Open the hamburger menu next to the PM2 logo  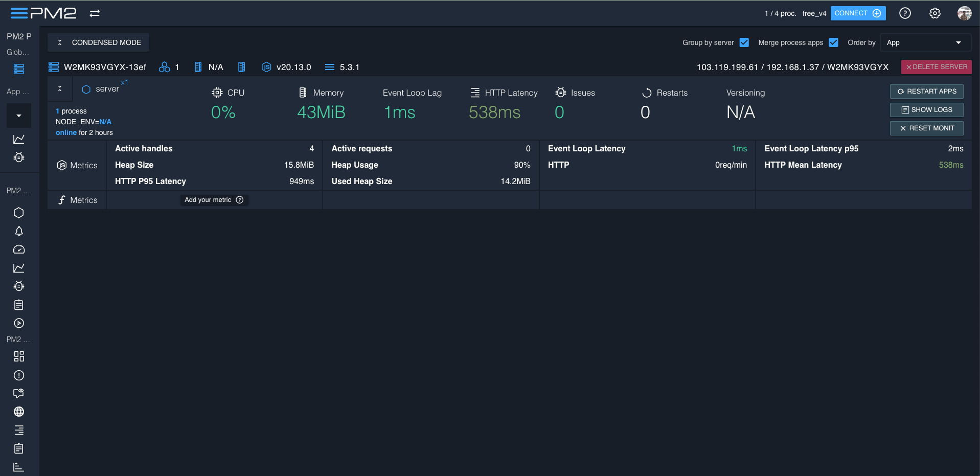coord(19,13)
